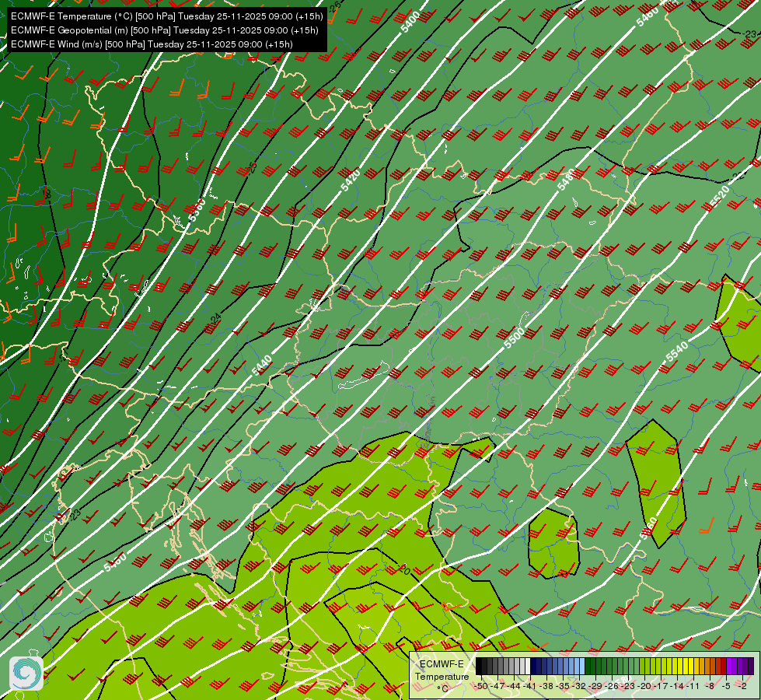Click the swirl logo icon bottom left
761x700 pixels.
pos(26,674)
